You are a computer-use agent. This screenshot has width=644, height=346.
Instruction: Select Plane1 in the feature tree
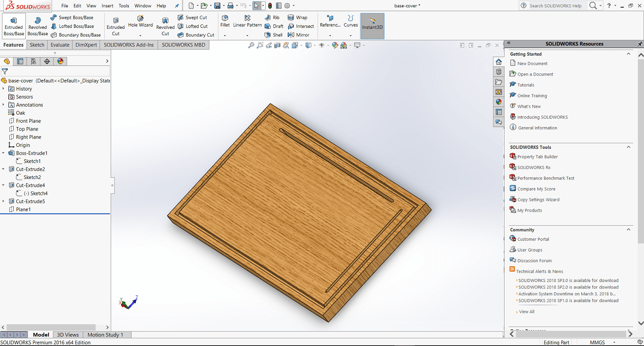[23, 209]
